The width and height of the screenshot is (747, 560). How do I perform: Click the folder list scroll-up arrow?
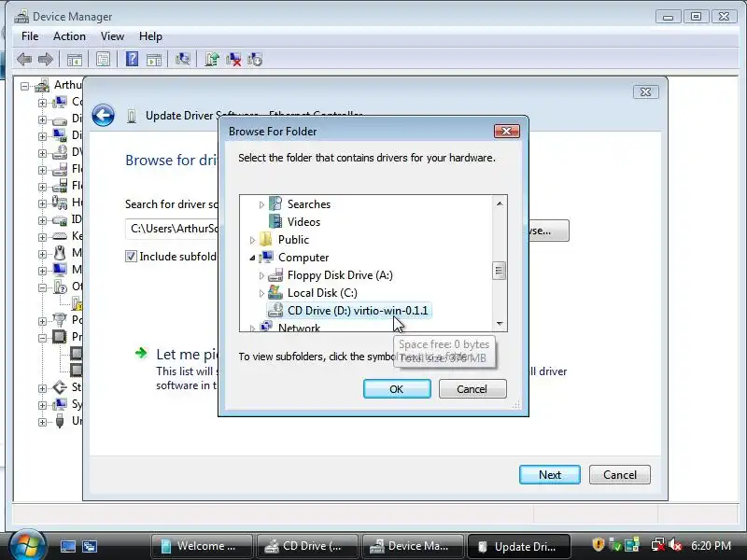click(500, 203)
